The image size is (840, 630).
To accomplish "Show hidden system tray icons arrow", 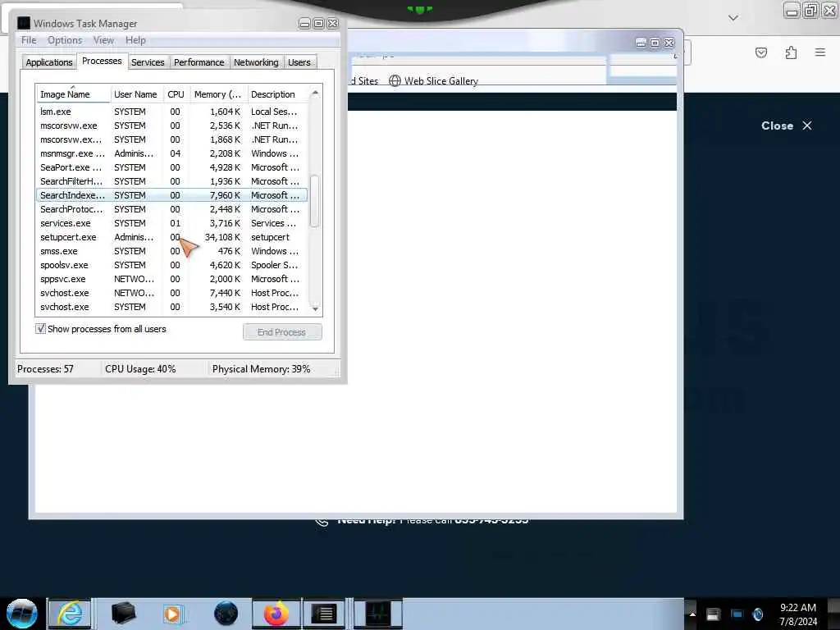I will pos(692,614).
